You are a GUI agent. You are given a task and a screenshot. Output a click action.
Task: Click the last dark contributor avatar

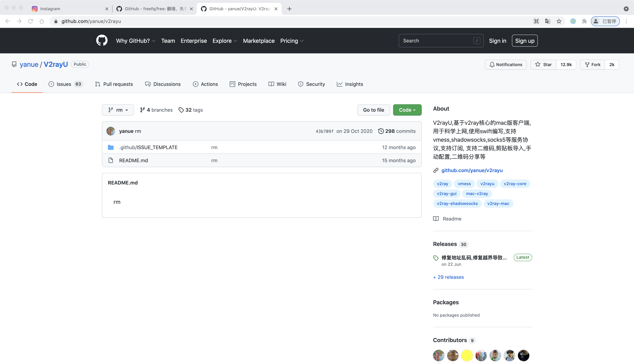point(523,355)
